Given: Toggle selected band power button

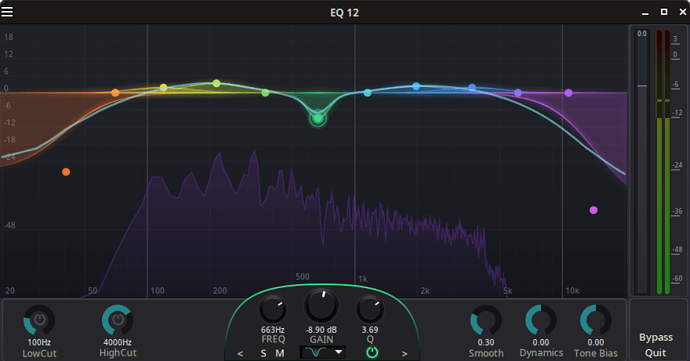Looking at the screenshot, I should [372, 352].
